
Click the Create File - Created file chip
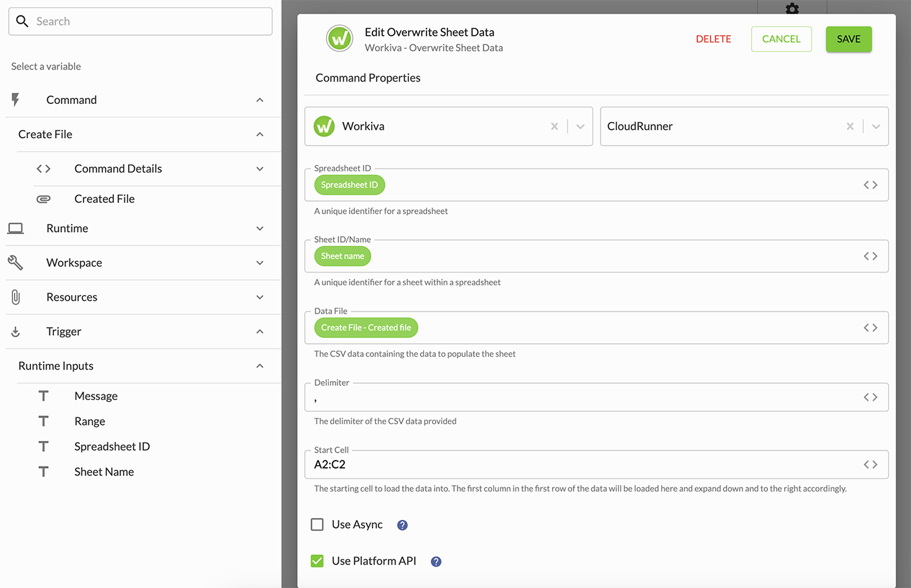point(366,328)
